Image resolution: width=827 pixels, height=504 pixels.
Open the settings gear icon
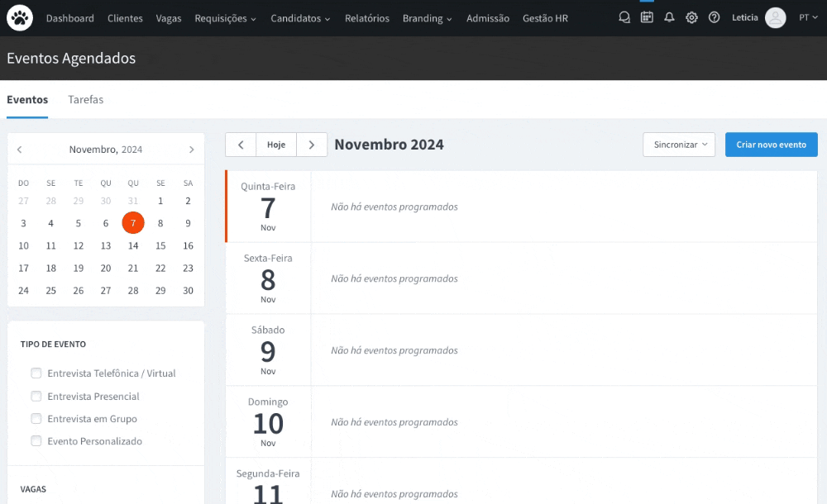[x=691, y=17]
